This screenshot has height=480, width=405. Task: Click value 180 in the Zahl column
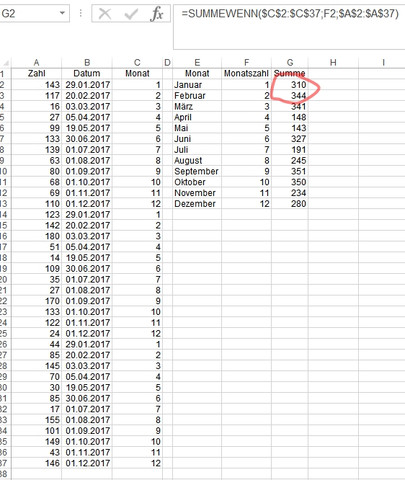tap(36, 236)
